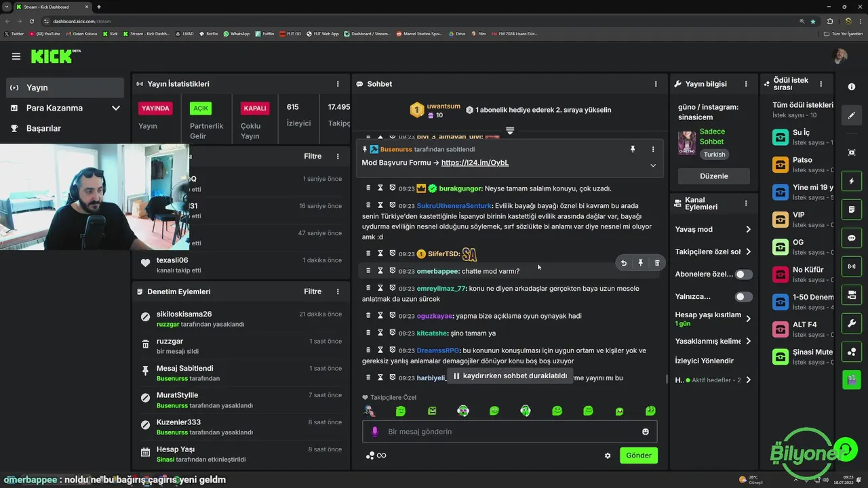Viewport: 868px width, 488px height.
Task: Toggle the note document panel icon in sidebar
Action: [852, 210]
